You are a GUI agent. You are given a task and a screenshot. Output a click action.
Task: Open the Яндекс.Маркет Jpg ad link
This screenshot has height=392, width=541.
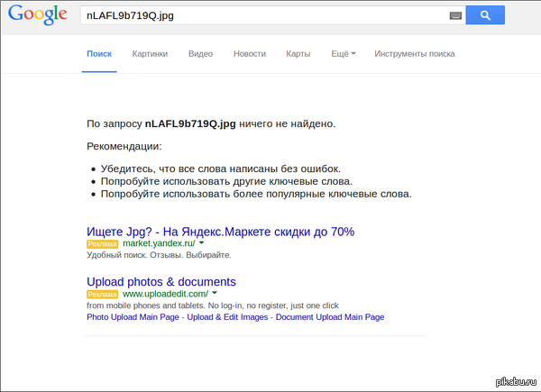click(220, 232)
